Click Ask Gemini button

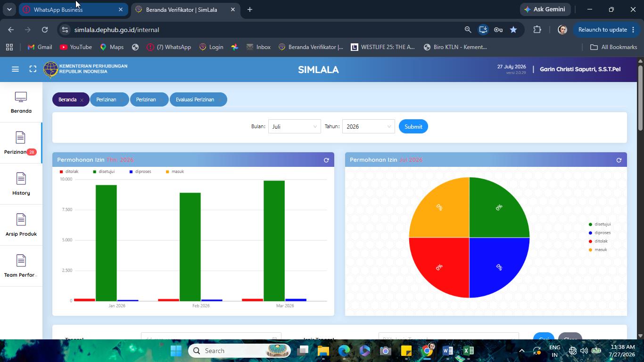point(545,9)
